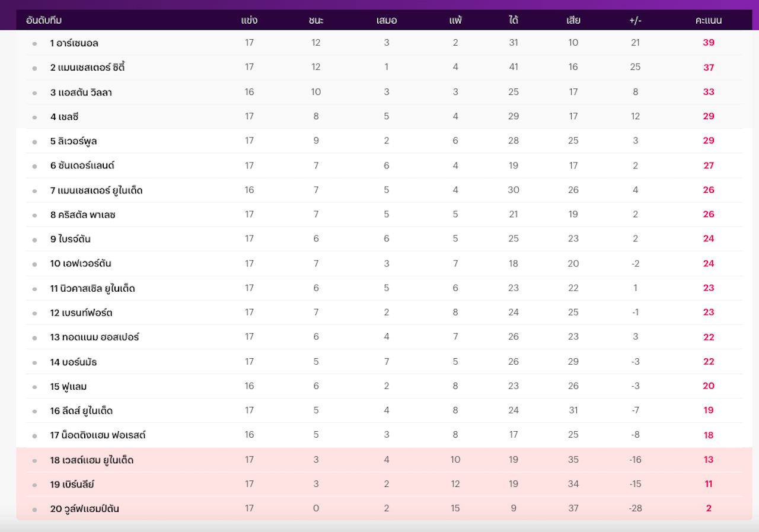Click the dot marker beside เบิร์นลีย์
The height and width of the screenshot is (532, 759).
34,485
